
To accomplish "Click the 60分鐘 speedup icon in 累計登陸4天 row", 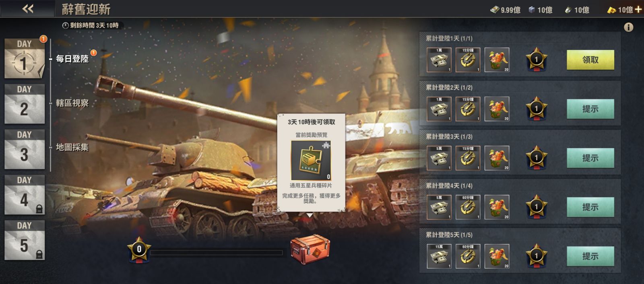I will click(x=468, y=207).
